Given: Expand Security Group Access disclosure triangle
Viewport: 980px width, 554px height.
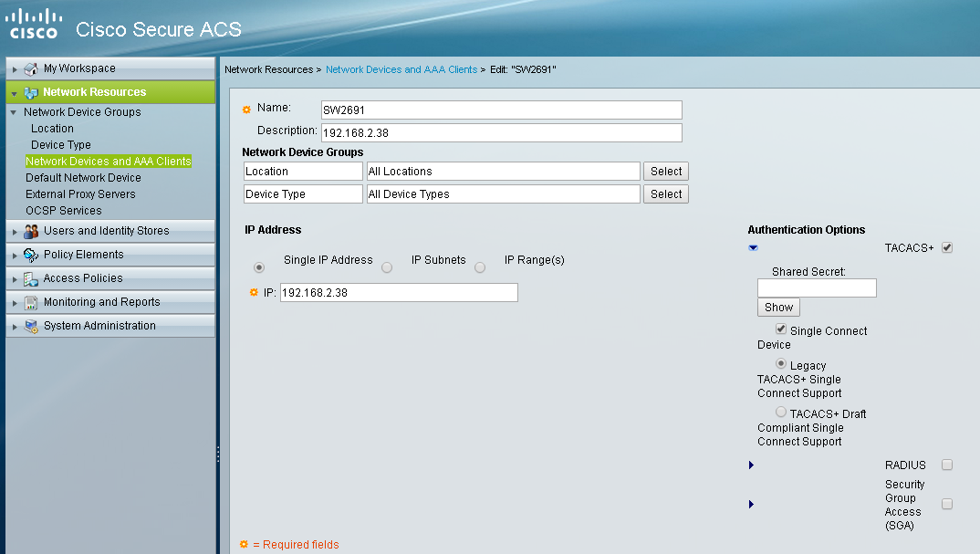Looking at the screenshot, I should pyautogui.click(x=751, y=505).
